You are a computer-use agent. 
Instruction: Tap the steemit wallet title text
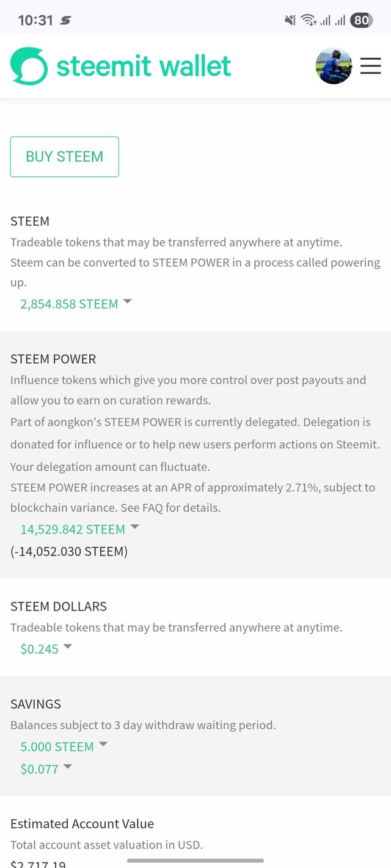tap(144, 66)
